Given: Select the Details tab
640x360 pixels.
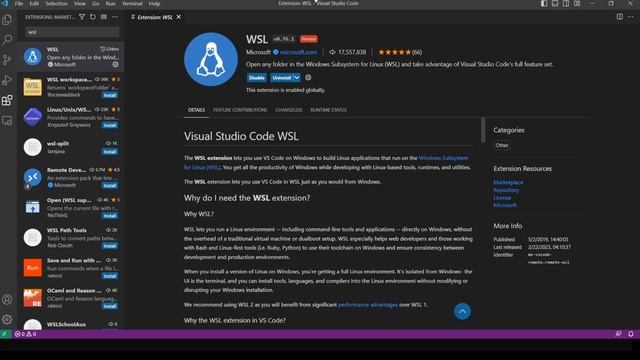Looking at the screenshot, I should (x=196, y=110).
